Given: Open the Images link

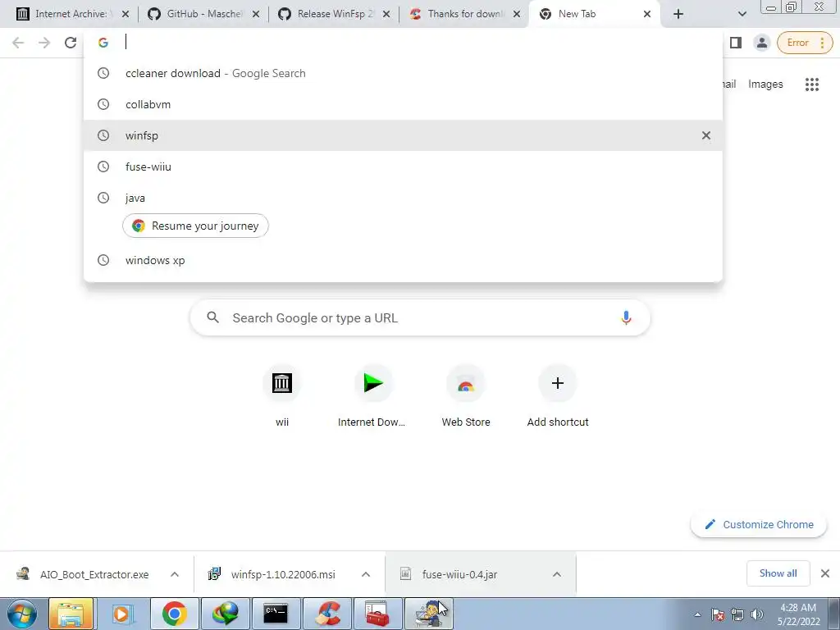Looking at the screenshot, I should 765,84.
